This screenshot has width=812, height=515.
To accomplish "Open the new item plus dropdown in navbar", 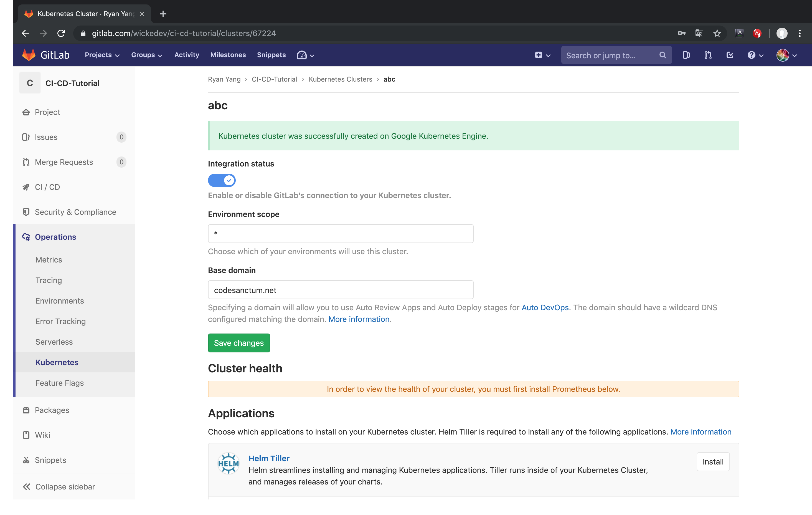I will coord(542,55).
